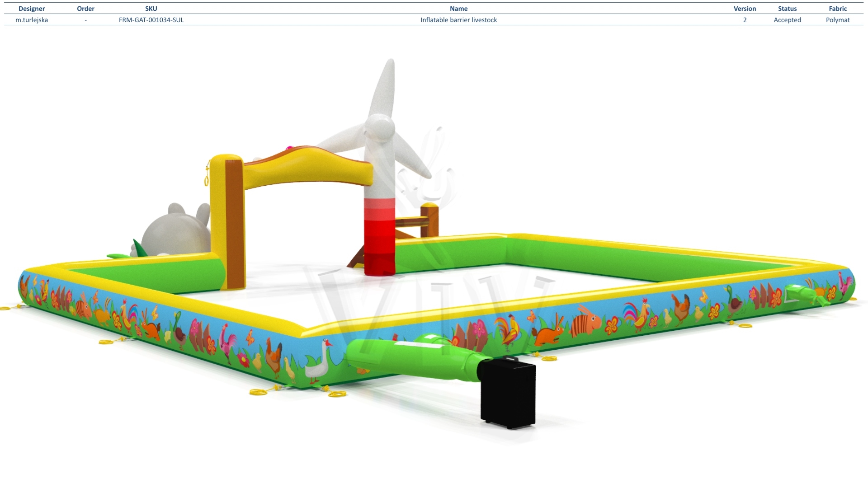This screenshot has width=868, height=488.
Task: Click the black air blower box
Action: 508,392
